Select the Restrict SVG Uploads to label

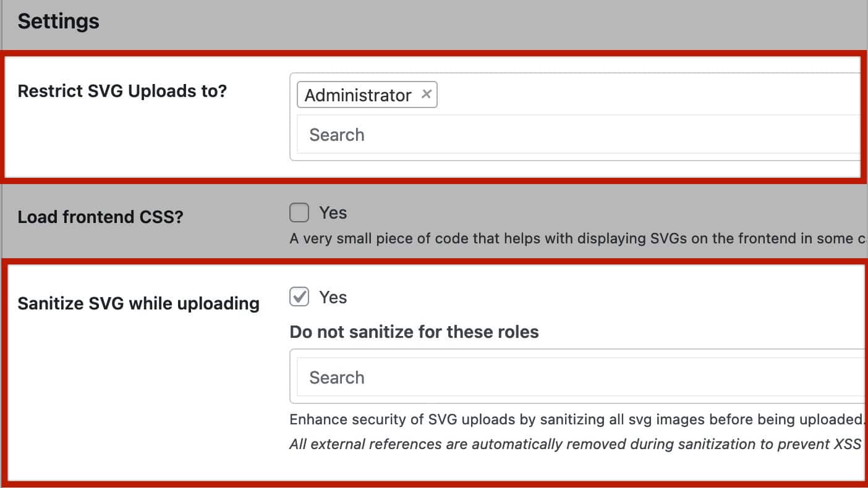[122, 90]
